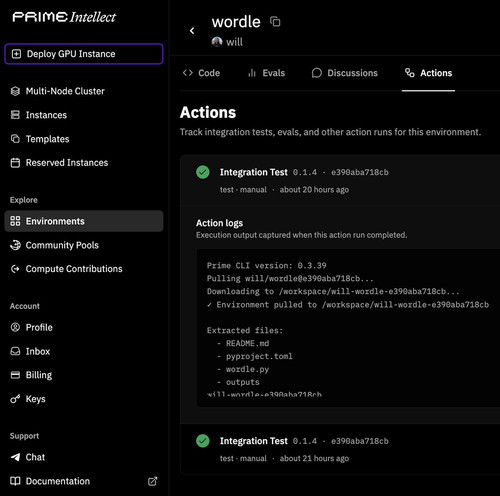
Task: Select the Actions tab
Action: click(428, 73)
